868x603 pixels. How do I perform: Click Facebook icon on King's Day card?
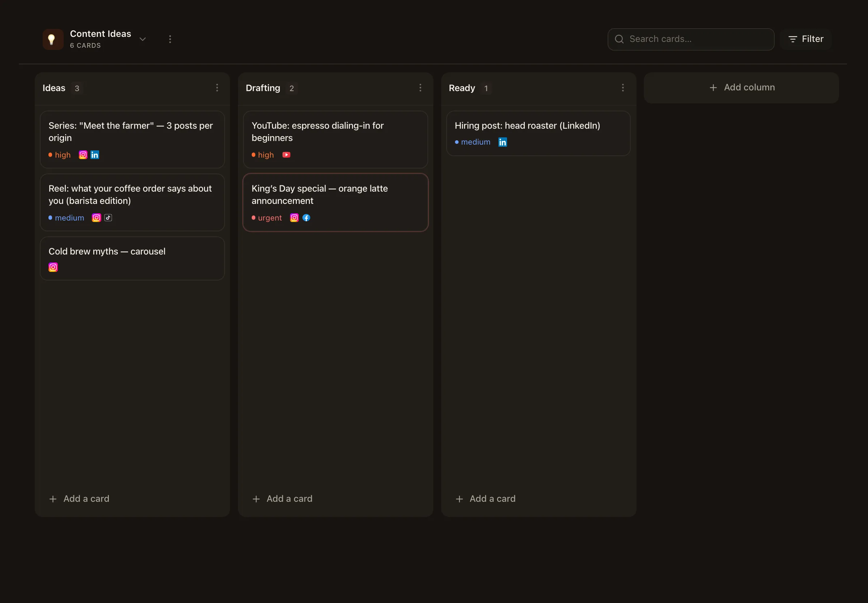[306, 218]
